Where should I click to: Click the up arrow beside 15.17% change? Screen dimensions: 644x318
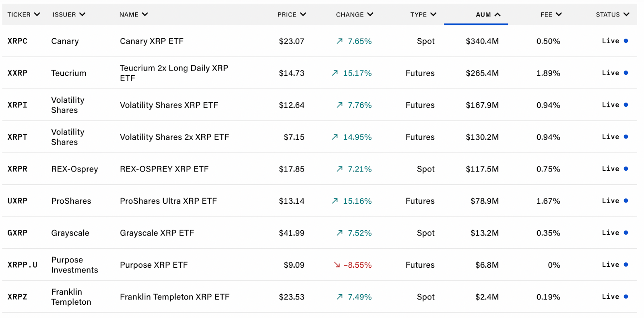coord(335,73)
